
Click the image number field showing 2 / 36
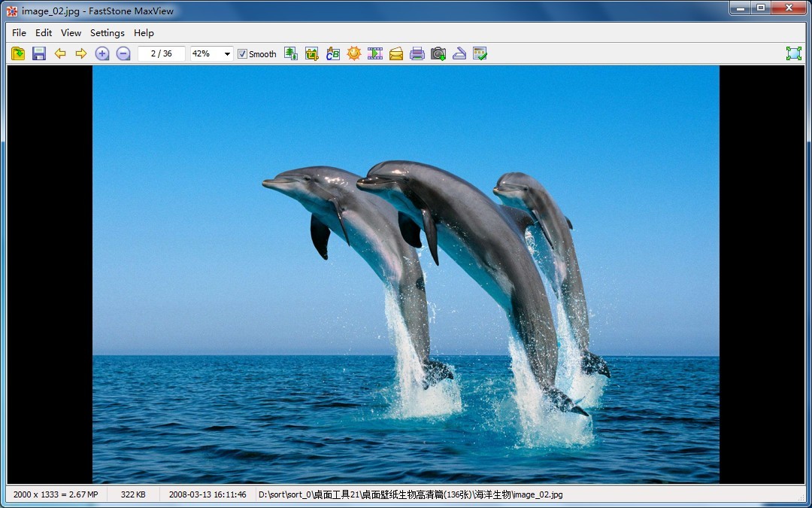coord(161,54)
